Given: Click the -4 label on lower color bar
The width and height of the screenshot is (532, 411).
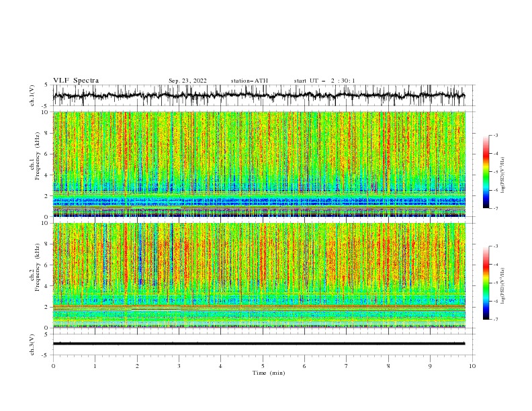Looking at the screenshot, I should 495,265.
